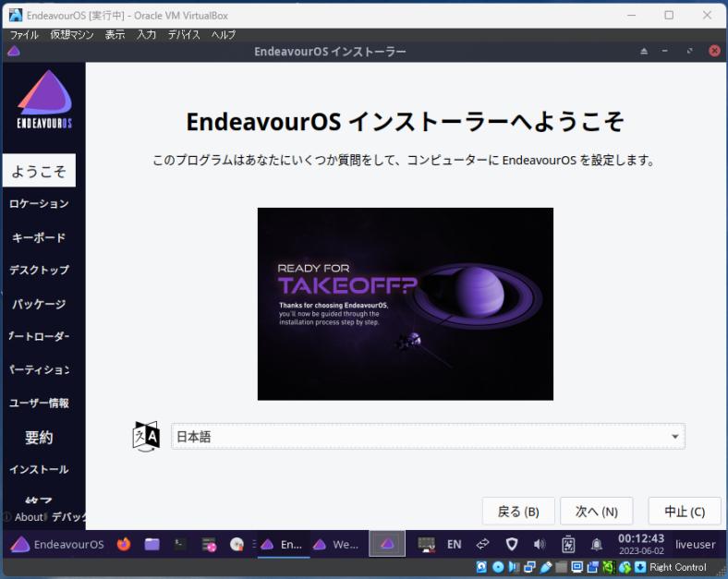The image size is (728, 579).
Task: Click the installer title bar logo icon
Action: (x=14, y=51)
